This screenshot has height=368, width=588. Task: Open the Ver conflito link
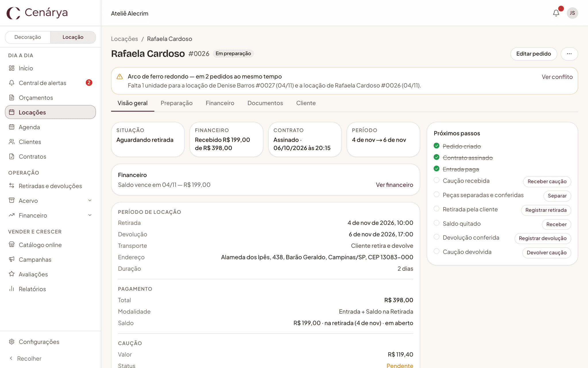pos(557,77)
